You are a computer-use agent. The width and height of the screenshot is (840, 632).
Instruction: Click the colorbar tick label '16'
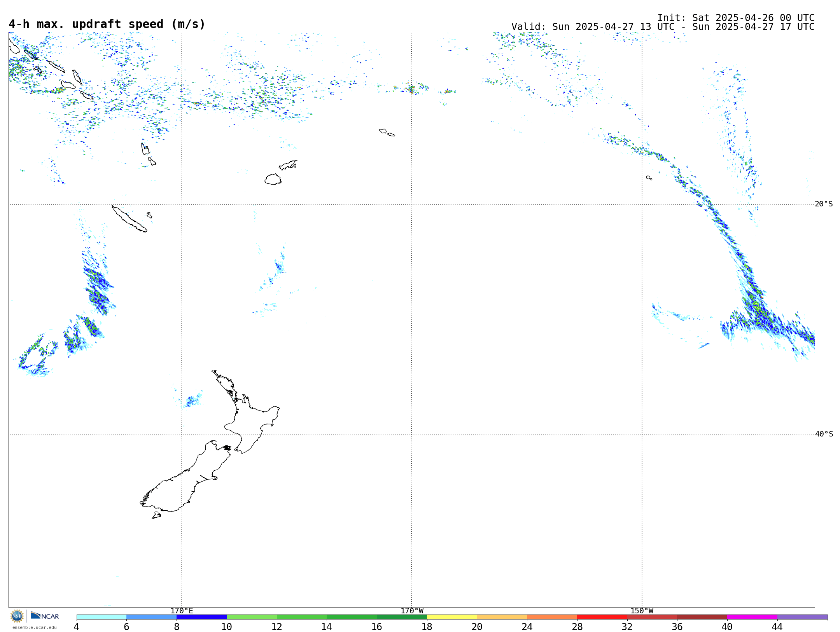coord(377,627)
